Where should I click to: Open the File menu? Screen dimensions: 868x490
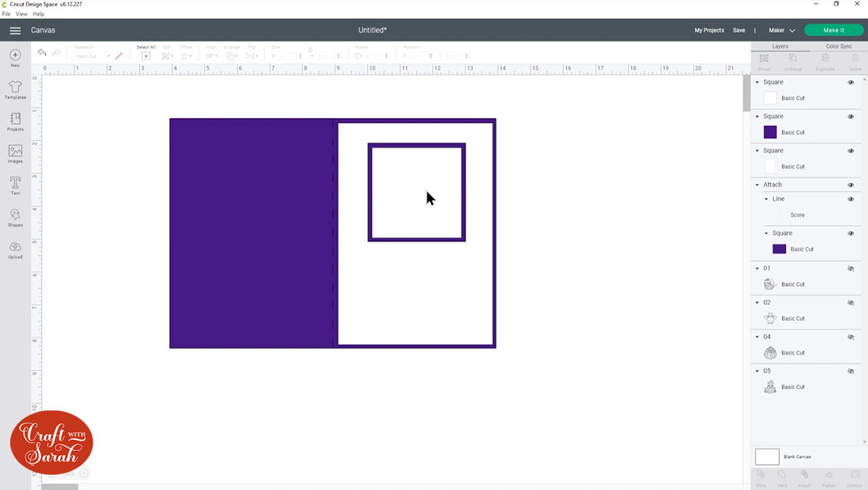coord(6,14)
